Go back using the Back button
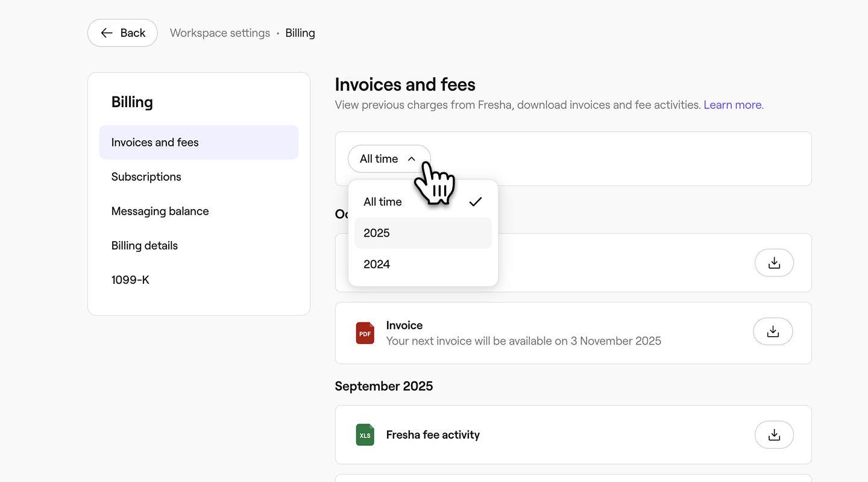Image resolution: width=868 pixels, height=482 pixels. (122, 33)
